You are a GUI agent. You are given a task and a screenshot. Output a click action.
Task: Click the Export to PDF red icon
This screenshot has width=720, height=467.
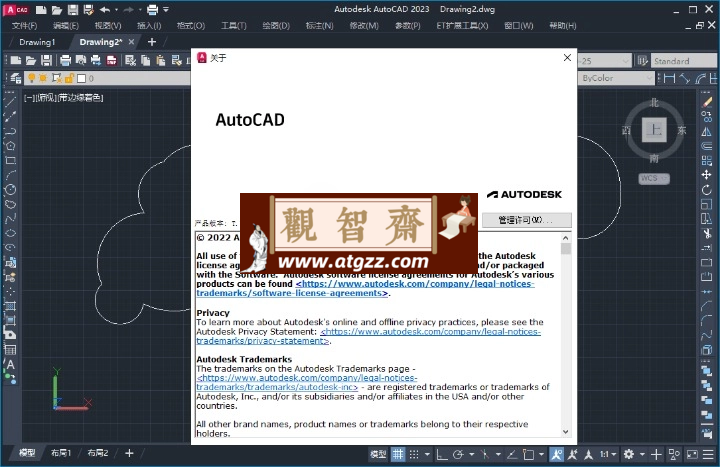click(x=111, y=60)
